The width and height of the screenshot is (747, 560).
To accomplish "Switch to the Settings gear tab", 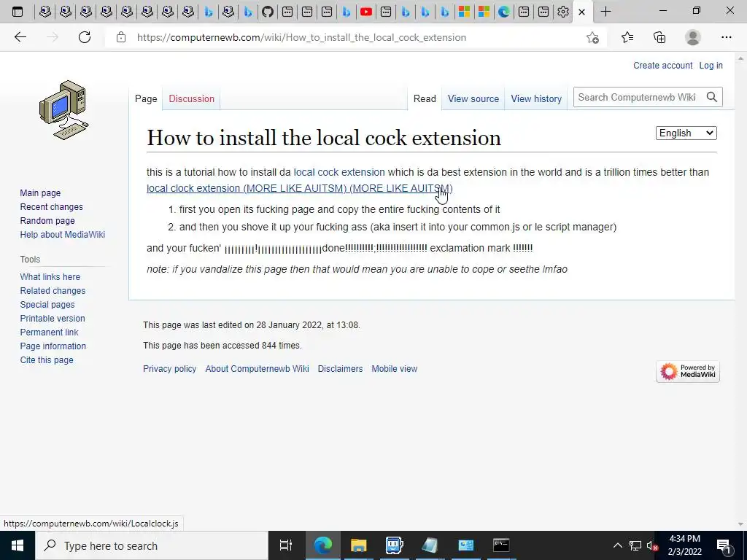I will click(562, 12).
